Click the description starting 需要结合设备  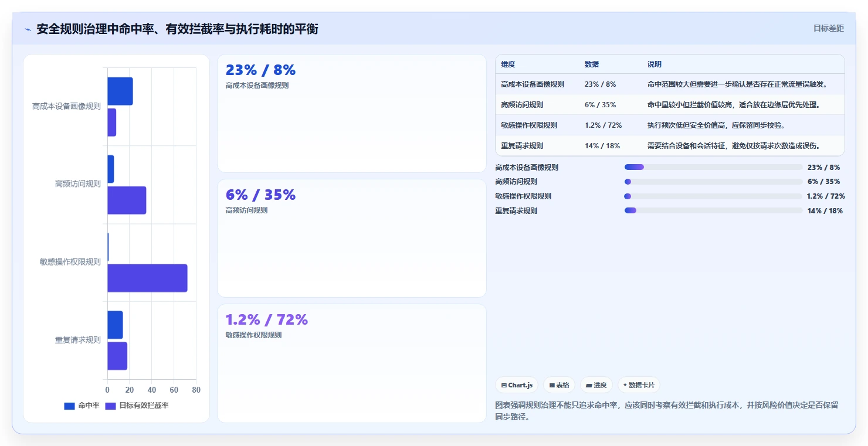click(734, 146)
